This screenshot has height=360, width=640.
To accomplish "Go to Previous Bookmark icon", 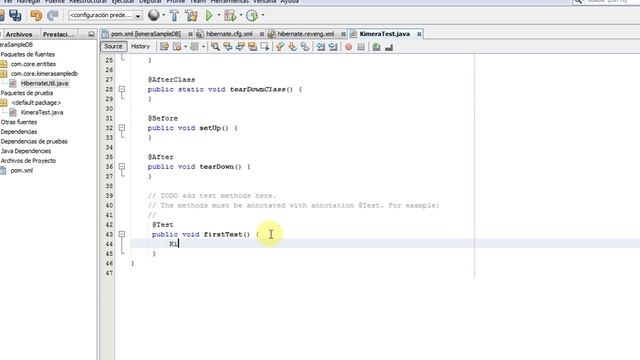I will (280, 47).
